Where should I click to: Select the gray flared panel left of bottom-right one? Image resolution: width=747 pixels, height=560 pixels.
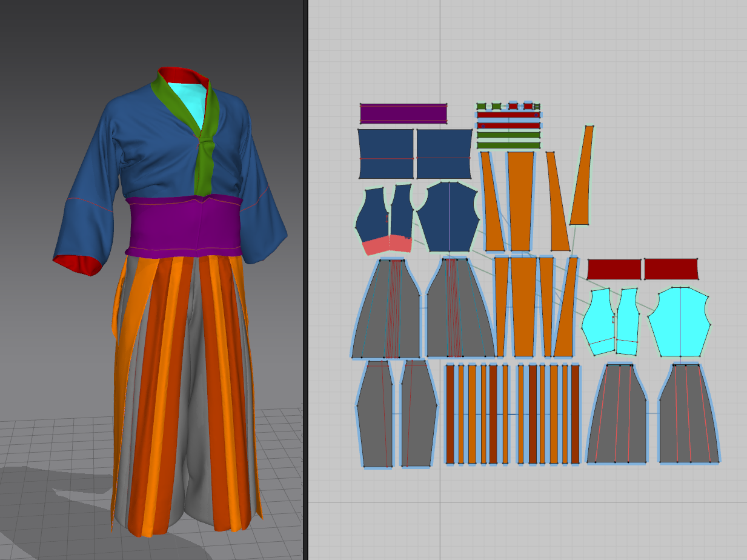point(616,414)
